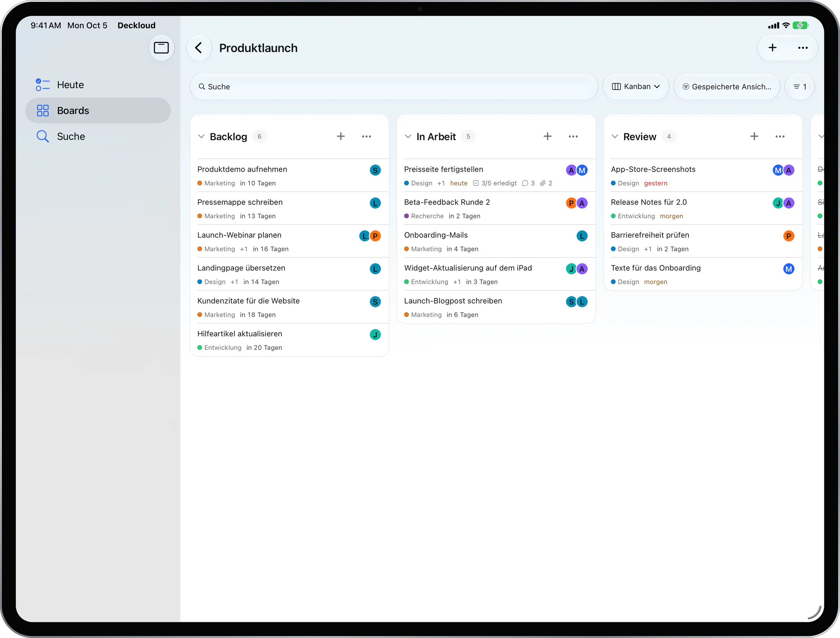Click the battery status icon

click(x=800, y=26)
